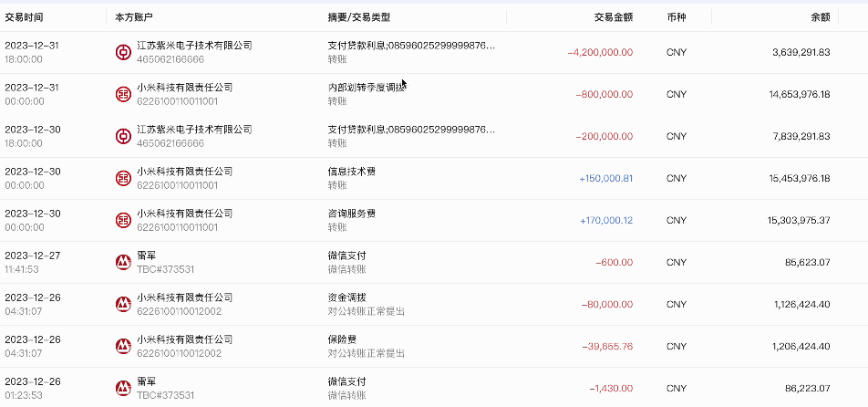The width and height of the screenshot is (868, 407).
Task: Click the bank logo beside 咨询服务费 transaction
Action: 122,221
